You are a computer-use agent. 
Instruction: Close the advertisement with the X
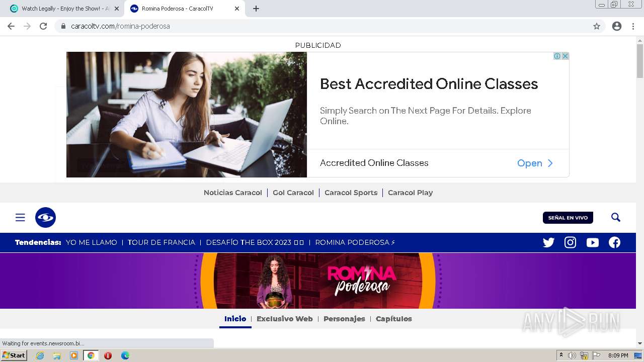(x=565, y=56)
